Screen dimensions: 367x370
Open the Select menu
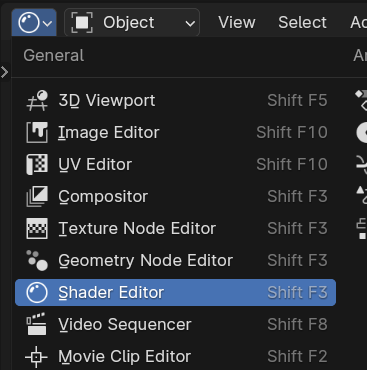(302, 23)
